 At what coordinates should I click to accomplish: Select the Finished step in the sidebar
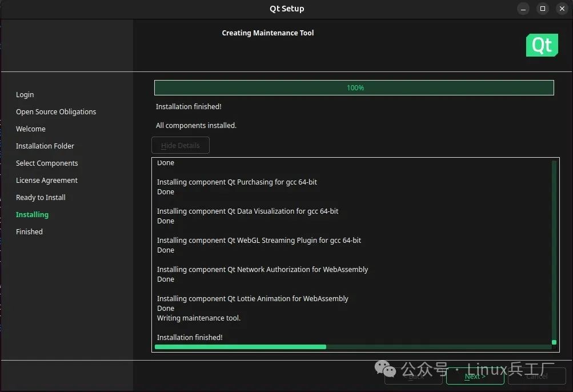(29, 231)
